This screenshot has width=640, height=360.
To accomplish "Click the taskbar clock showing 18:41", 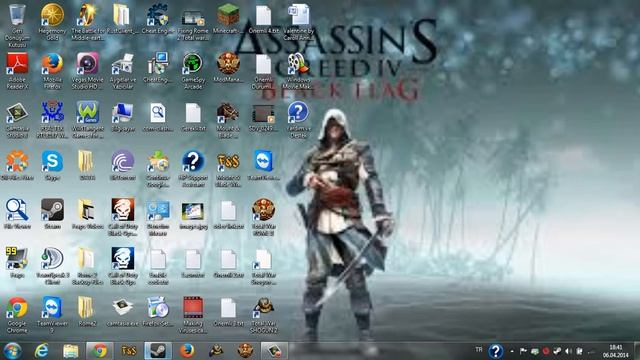I will click(616, 351).
